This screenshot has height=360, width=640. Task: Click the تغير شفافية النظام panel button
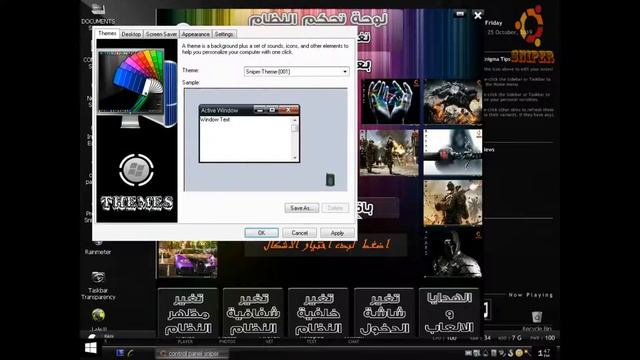253,313
